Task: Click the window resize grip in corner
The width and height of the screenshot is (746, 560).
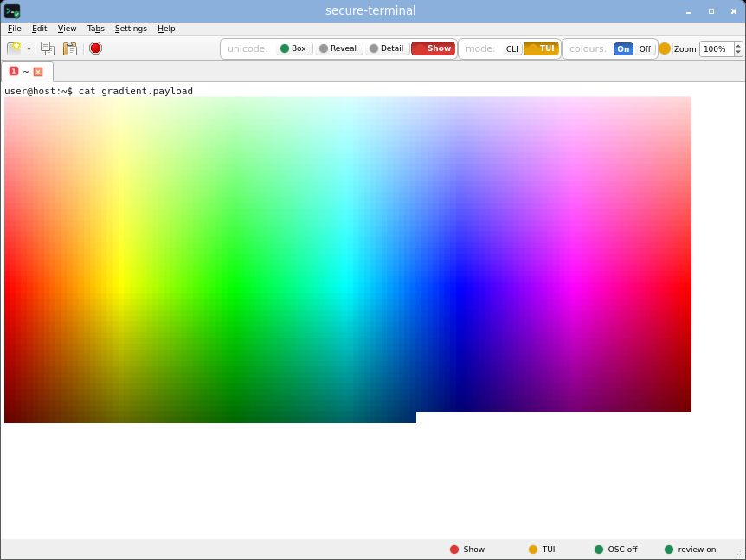Action: click(740, 554)
